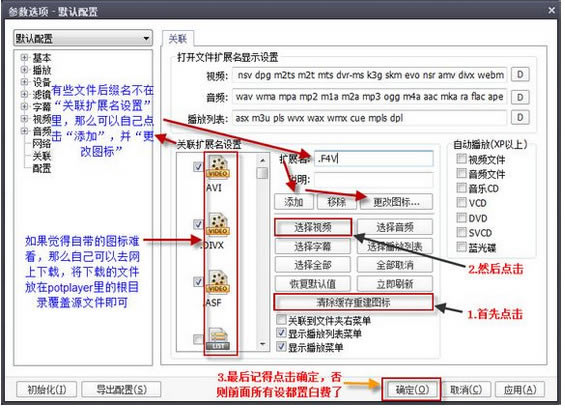Click the 确定(O) button
The height and width of the screenshot is (410, 565).
click(x=412, y=390)
